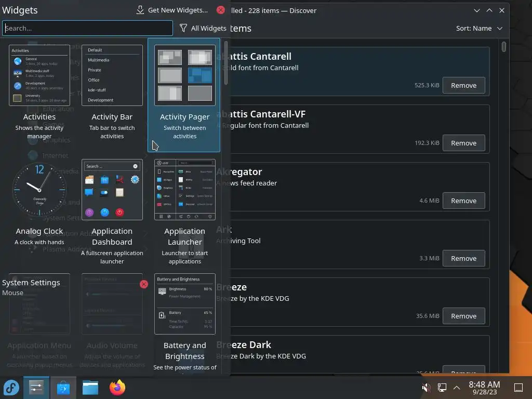Switch to Discover in taskbar

pos(63,388)
